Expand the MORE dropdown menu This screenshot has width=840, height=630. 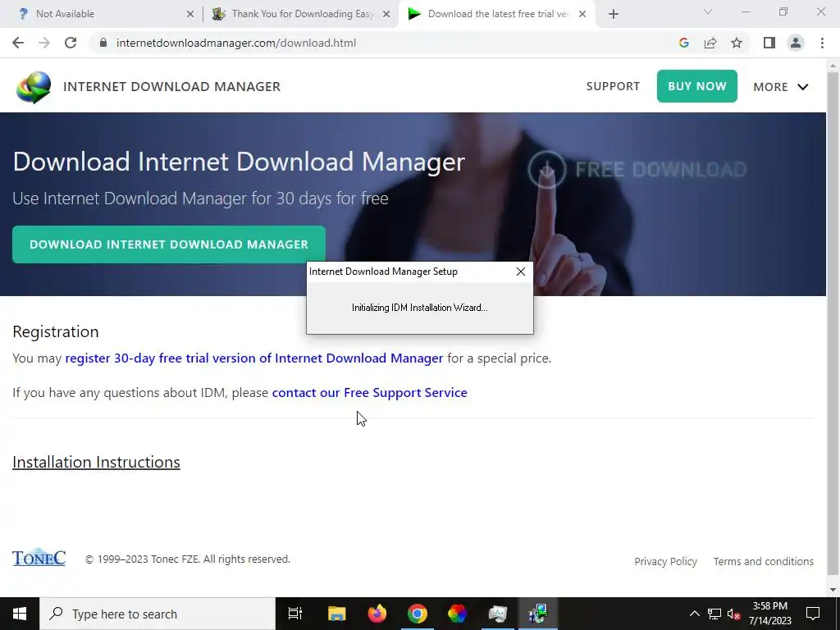(x=781, y=87)
